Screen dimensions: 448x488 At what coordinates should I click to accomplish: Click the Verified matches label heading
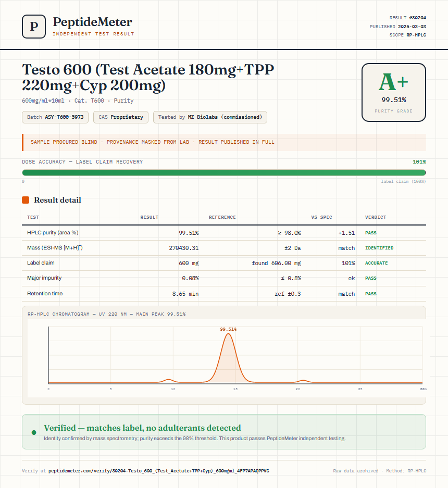tap(142, 428)
